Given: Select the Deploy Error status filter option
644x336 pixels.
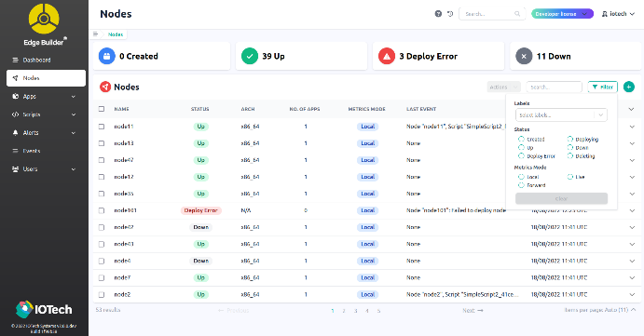Looking at the screenshot, I should [x=521, y=155].
